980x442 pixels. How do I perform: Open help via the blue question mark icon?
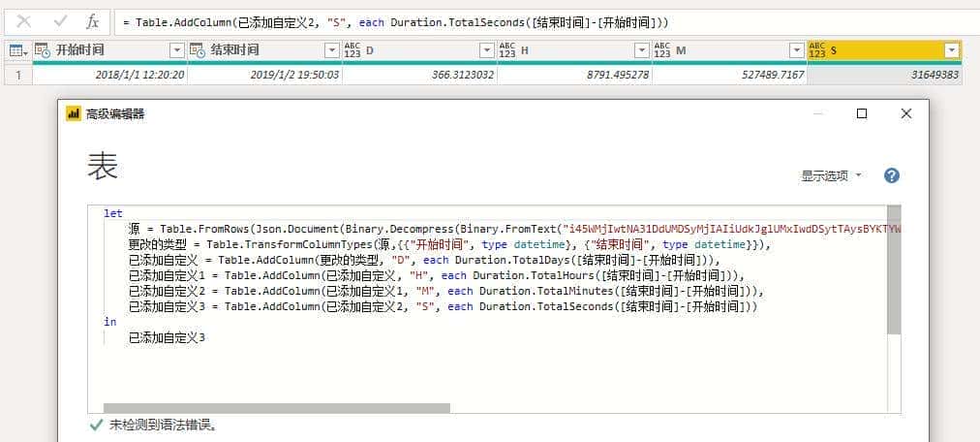(892, 175)
